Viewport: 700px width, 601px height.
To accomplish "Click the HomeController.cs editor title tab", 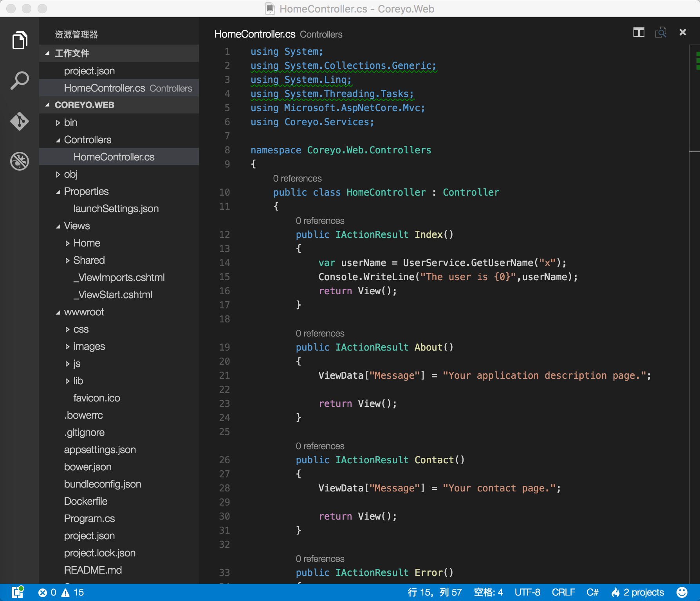I will tap(278, 34).
